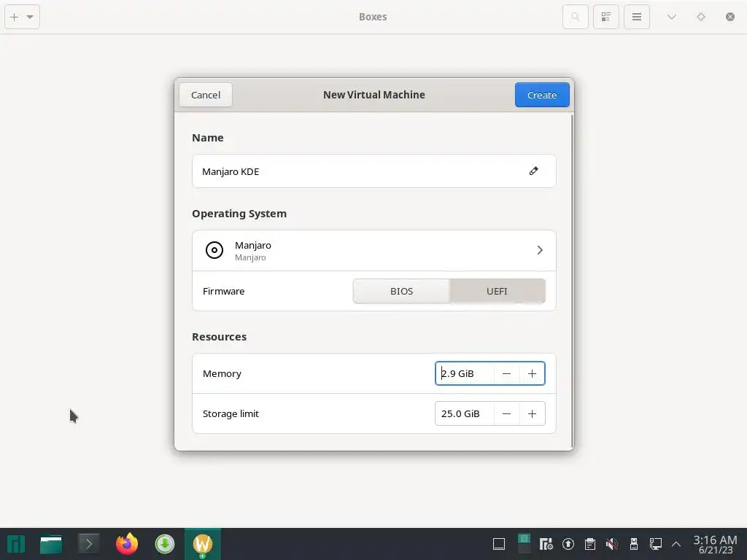Click the removable USB device tray icon
The image size is (747, 560).
634,544
